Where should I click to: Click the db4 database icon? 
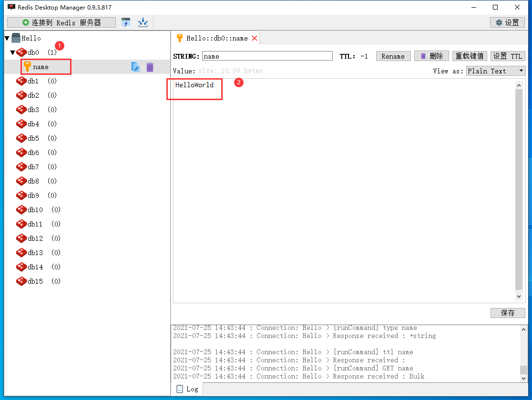pos(21,124)
